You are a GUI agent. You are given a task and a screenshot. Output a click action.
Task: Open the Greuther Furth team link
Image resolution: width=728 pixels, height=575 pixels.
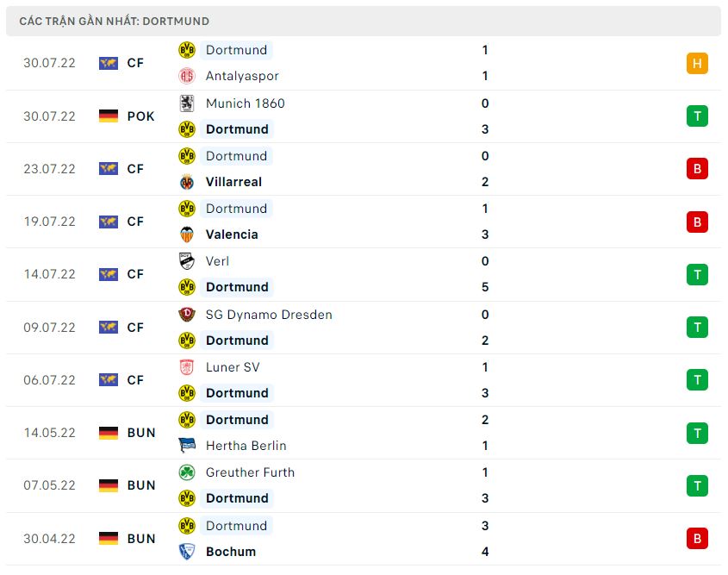(250, 472)
